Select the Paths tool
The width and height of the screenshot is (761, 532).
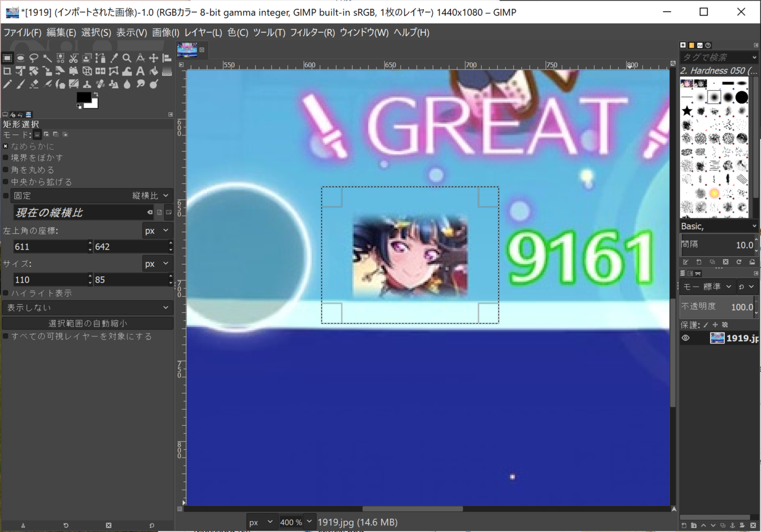pyautogui.click(x=100, y=58)
